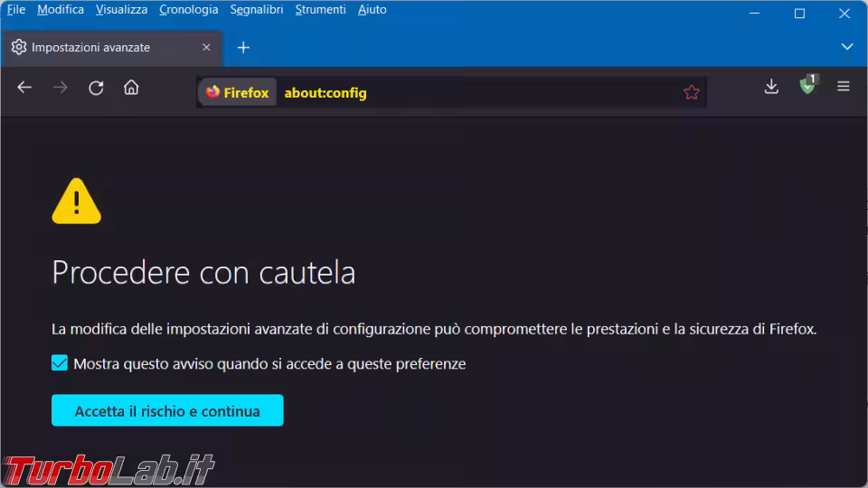This screenshot has height=488, width=868.
Task: Open the hamburger application menu
Action: [843, 87]
